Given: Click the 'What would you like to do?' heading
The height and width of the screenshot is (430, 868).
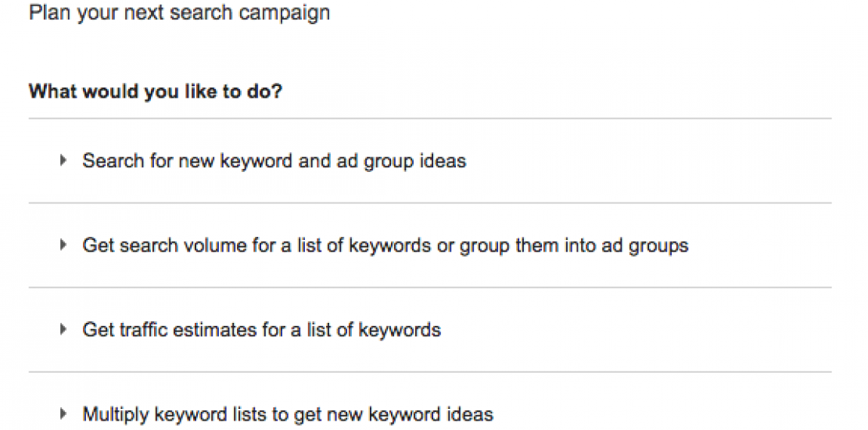Looking at the screenshot, I should [x=156, y=91].
